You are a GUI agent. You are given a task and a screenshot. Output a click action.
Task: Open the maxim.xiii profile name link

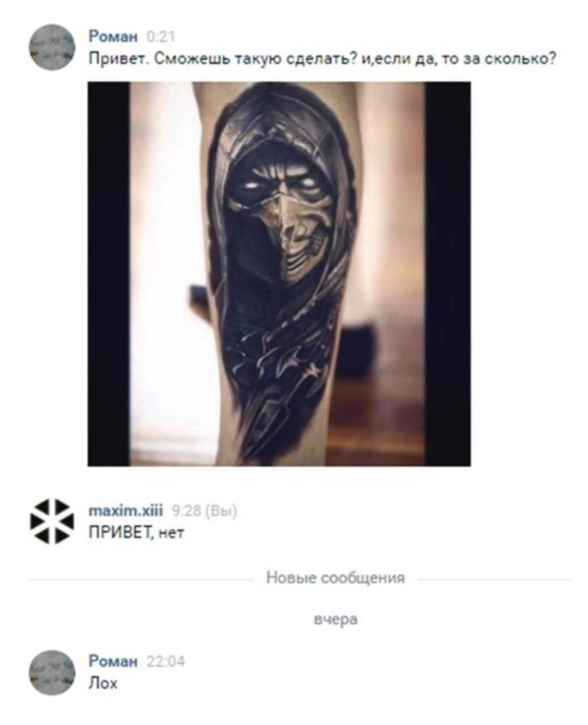point(126,511)
